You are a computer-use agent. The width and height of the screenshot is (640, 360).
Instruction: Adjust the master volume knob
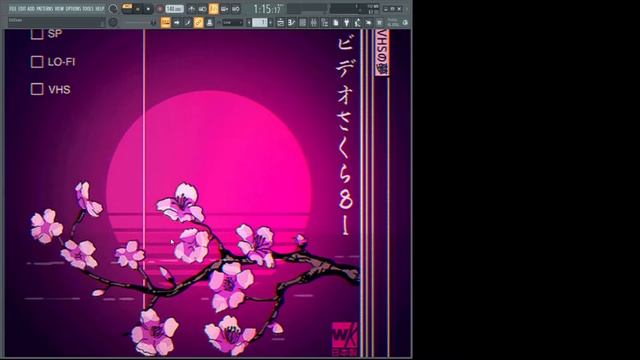coord(113,9)
